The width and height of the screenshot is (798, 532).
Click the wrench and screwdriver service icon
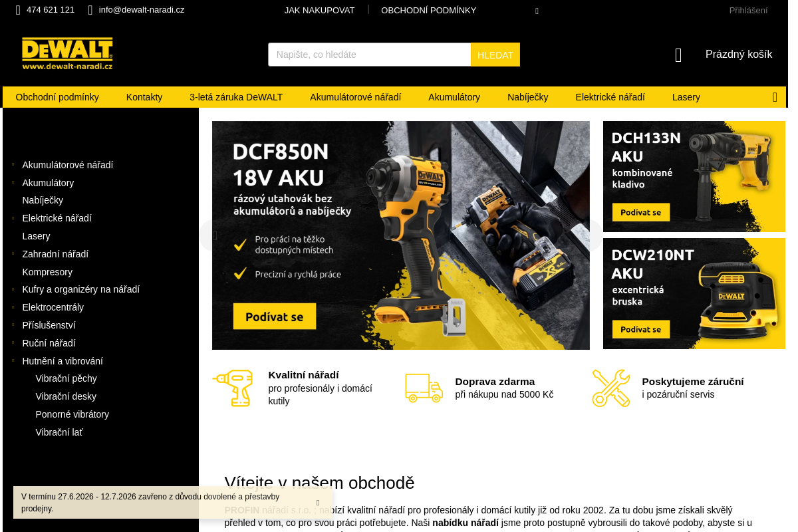click(x=610, y=388)
